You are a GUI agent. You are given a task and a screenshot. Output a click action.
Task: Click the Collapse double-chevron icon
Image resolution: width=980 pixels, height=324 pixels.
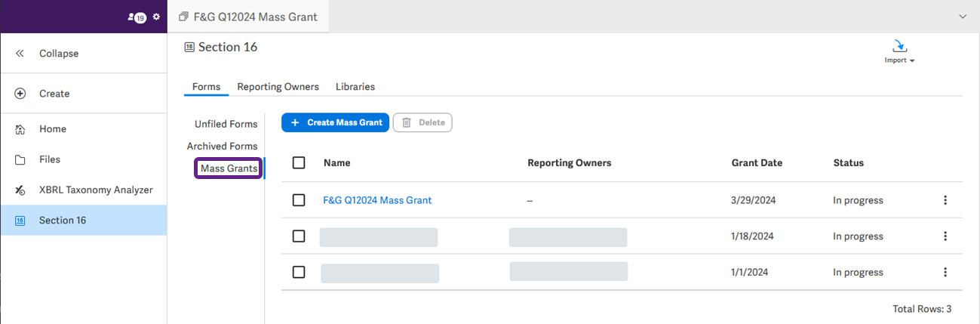click(20, 54)
